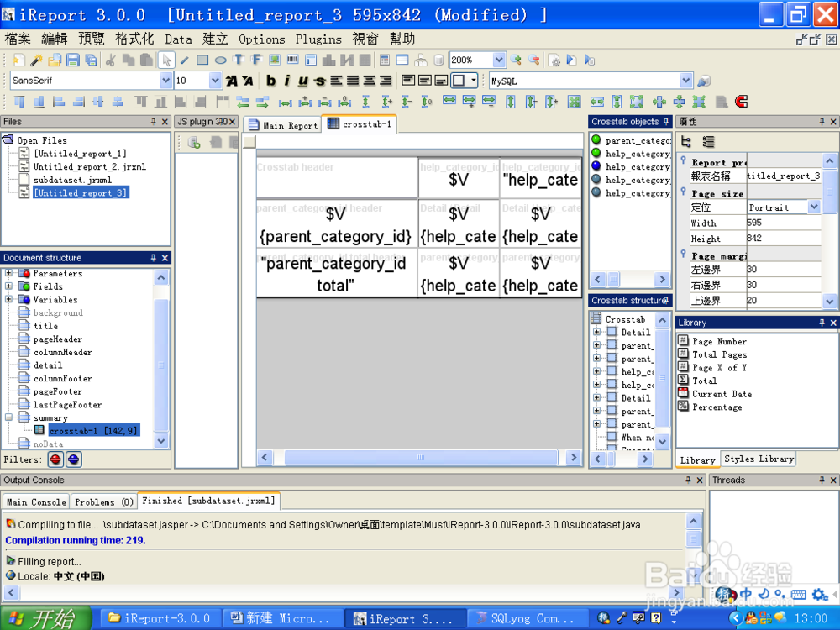Select the Barcode tool
This screenshot has height=630, width=840.
(x=293, y=60)
